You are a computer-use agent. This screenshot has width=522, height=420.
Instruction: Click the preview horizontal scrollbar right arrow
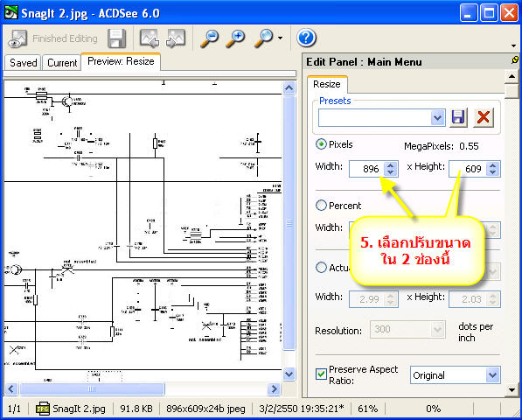(274, 388)
